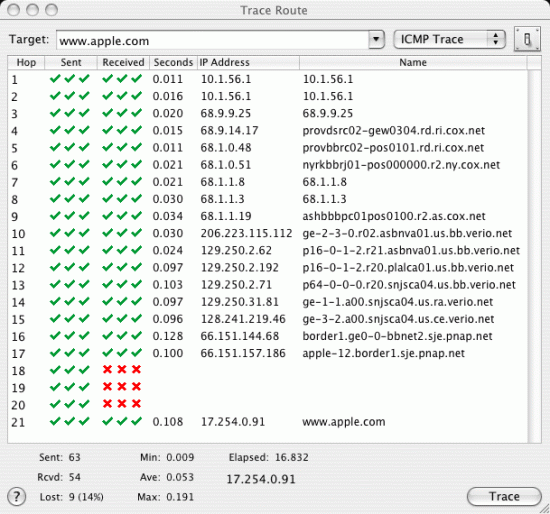The height and width of the screenshot is (514, 550).
Task: Click green sent checkmarks in hop 18
Action: (x=69, y=369)
